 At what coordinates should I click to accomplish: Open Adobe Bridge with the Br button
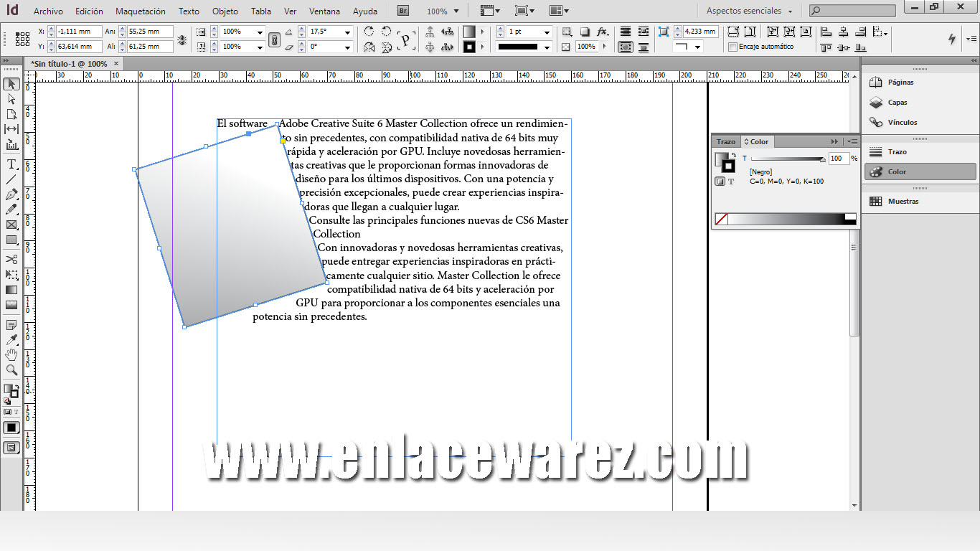[x=403, y=11]
